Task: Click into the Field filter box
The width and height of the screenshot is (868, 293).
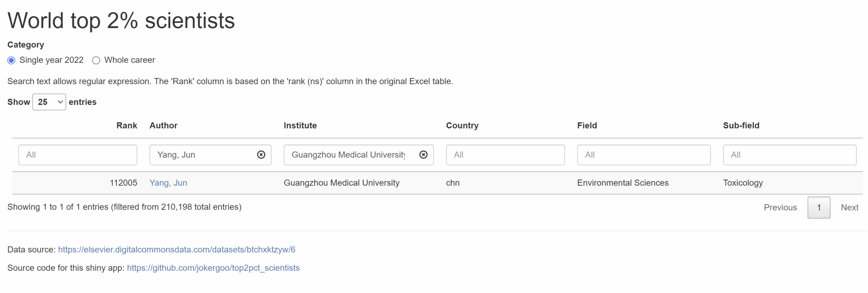Action: 644,155
